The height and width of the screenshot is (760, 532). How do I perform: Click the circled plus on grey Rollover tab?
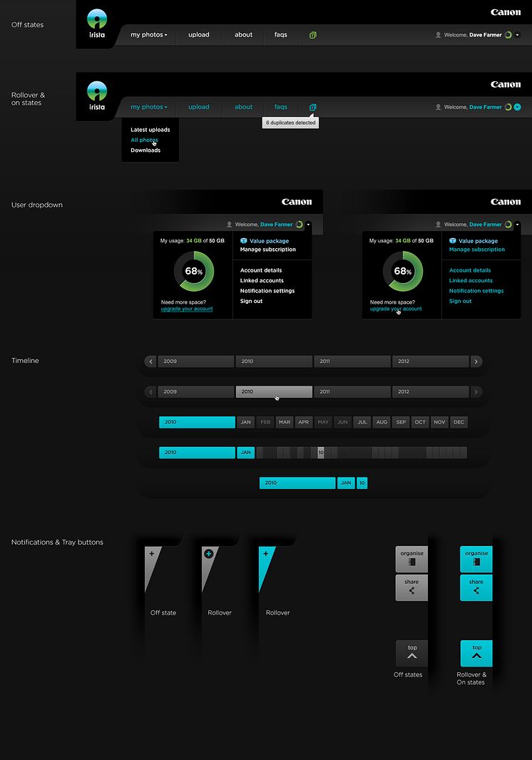pyautogui.click(x=208, y=553)
